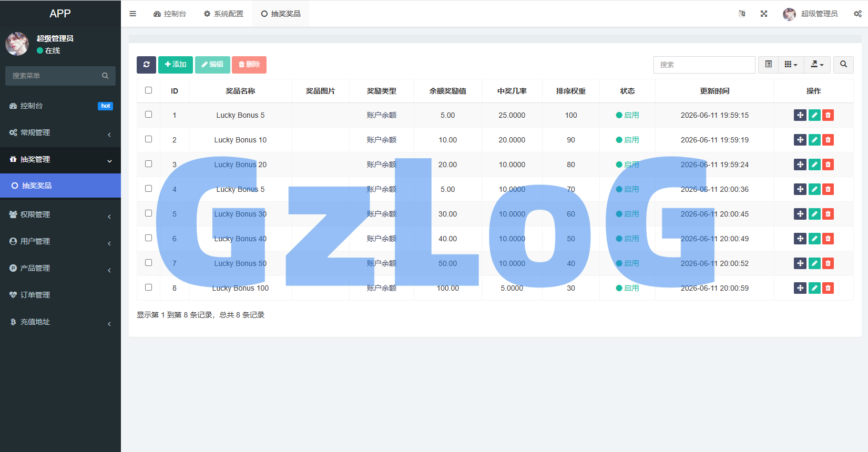
Task: Switch to the 控制台 top tab
Action: [170, 14]
